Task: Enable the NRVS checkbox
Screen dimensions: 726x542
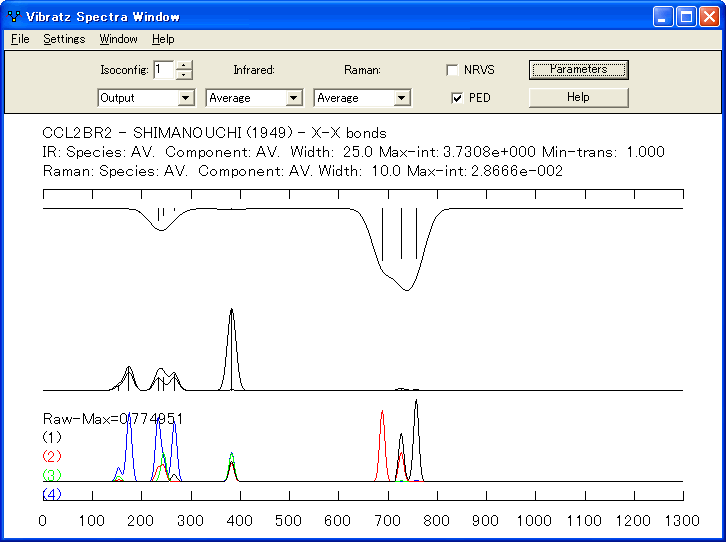Action: [x=452, y=70]
